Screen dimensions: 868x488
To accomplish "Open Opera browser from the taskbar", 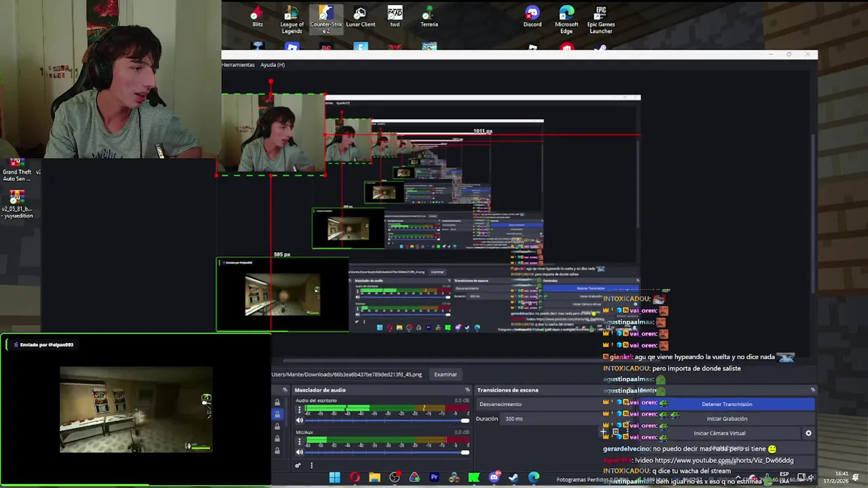I will click(355, 478).
